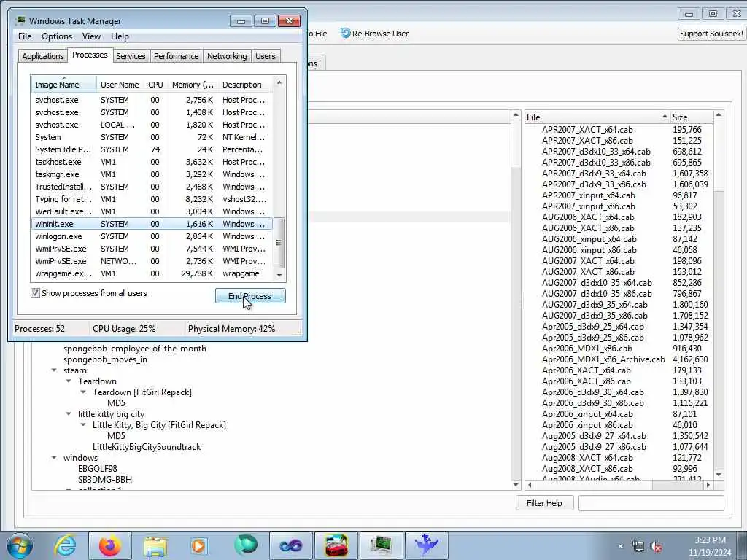Select the WerFault.exe process row
The image size is (747, 560).
tap(152, 211)
